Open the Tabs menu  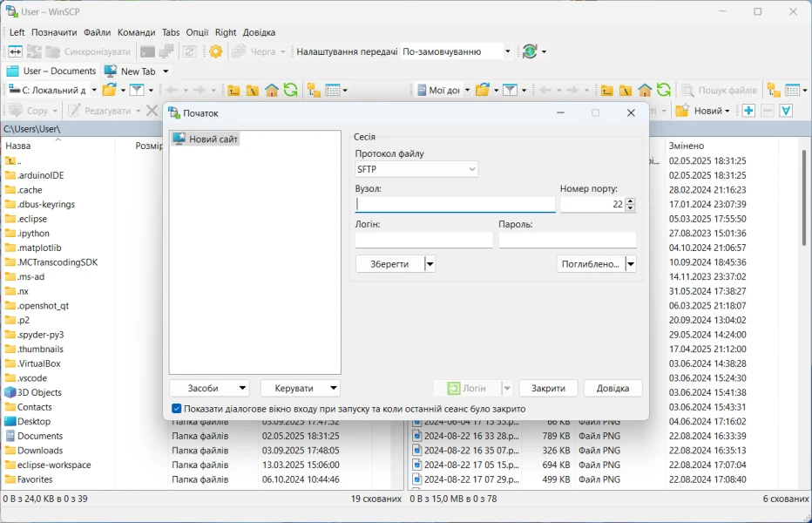[x=171, y=32]
